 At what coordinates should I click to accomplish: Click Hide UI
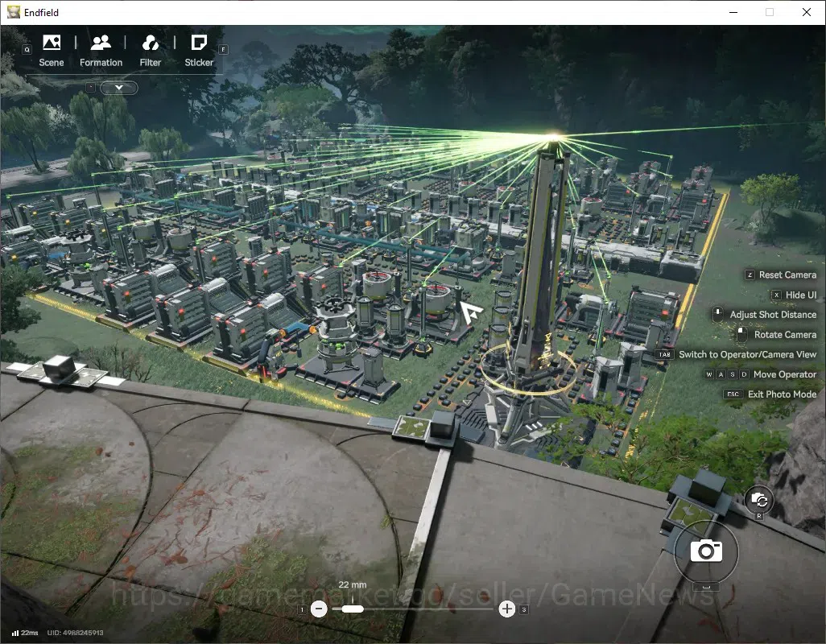pyautogui.click(x=801, y=295)
